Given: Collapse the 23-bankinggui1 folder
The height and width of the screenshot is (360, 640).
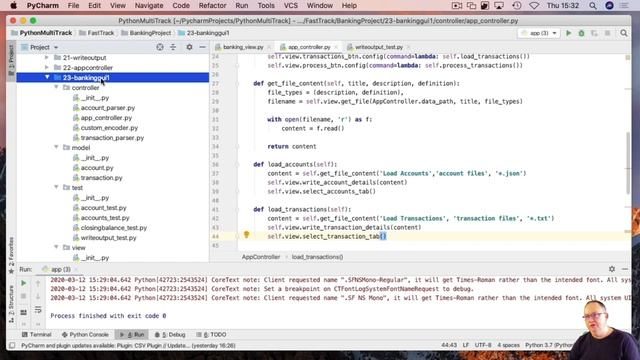Looking at the screenshot, I should 47,77.
